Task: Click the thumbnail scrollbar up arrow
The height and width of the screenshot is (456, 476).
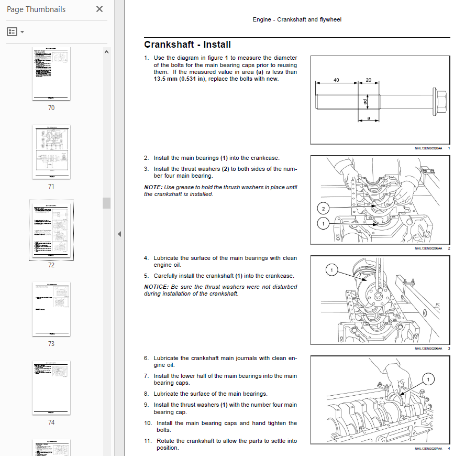Action: [106, 52]
